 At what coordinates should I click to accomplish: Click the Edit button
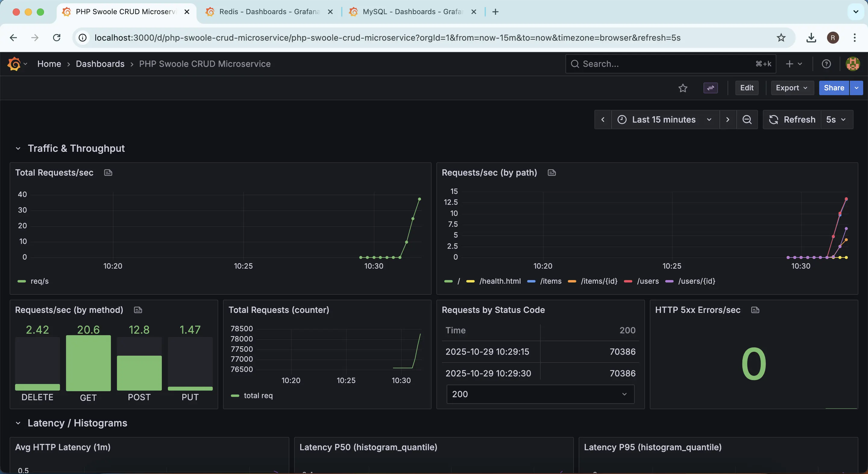[x=747, y=88]
